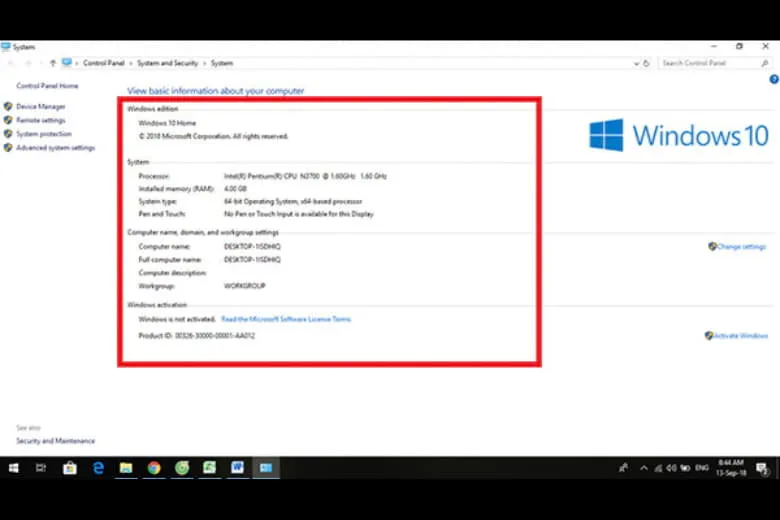Click the Refresh button beside address bar
Image resolution: width=780 pixels, height=520 pixels.
coord(648,63)
